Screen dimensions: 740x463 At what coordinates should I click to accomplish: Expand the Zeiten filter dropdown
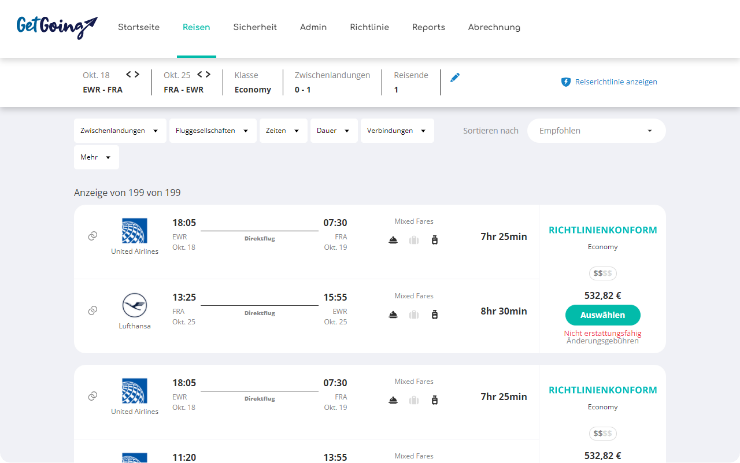coord(283,131)
